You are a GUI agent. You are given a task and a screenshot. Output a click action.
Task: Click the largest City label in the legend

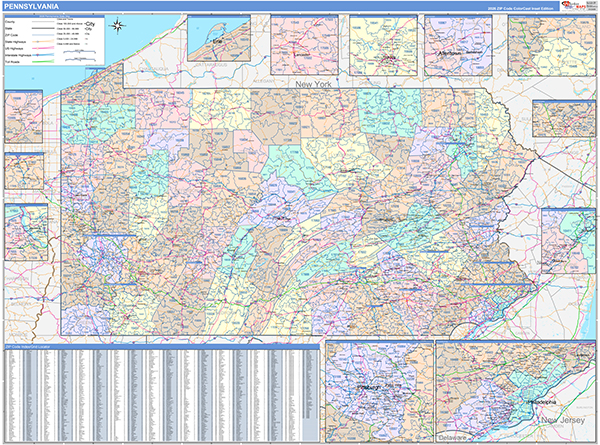pyautogui.click(x=90, y=24)
